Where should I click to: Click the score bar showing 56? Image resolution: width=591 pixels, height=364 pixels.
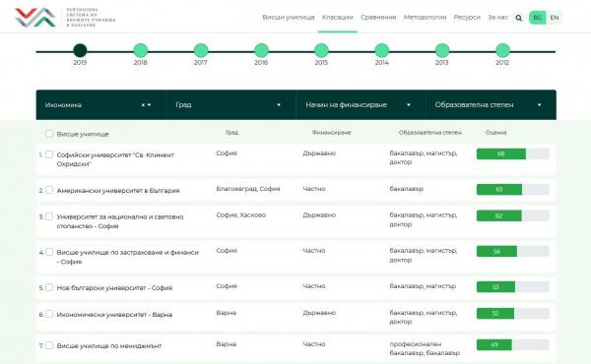pyautogui.click(x=512, y=251)
